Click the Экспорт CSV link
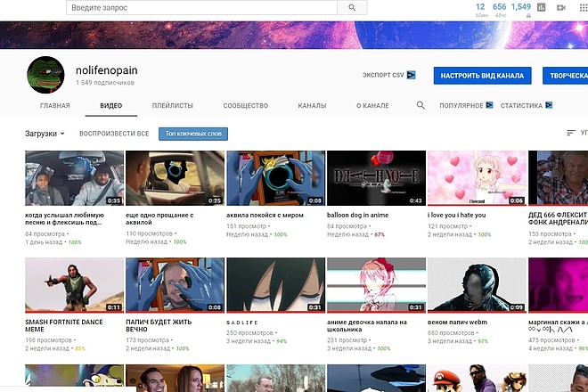 383,75
